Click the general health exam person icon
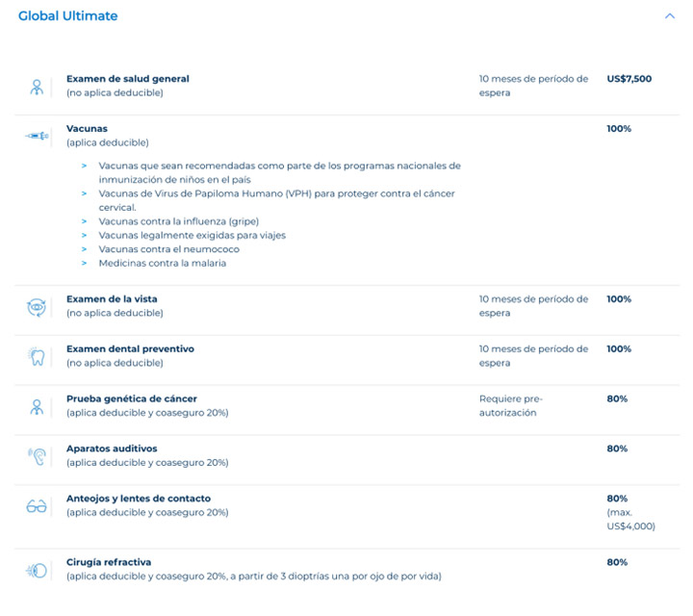This screenshot has width=693, height=616. 37,87
